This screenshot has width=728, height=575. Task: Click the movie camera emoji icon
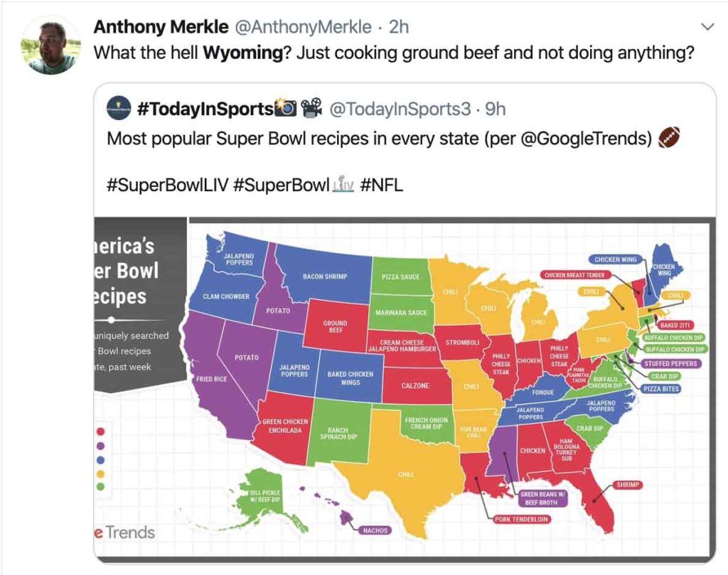(311, 108)
